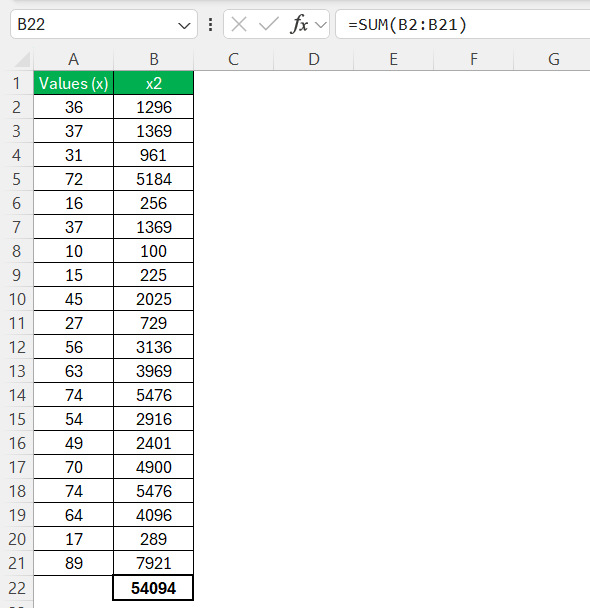Click cell with value 5184

154,179
